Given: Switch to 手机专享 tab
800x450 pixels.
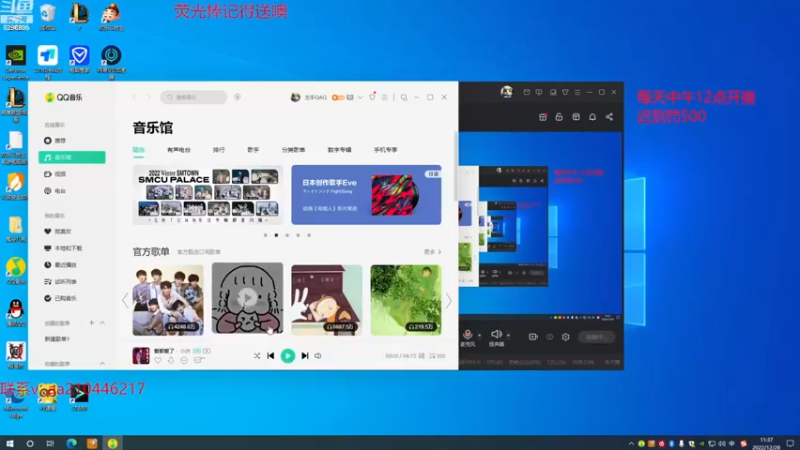Looking at the screenshot, I should point(385,150).
